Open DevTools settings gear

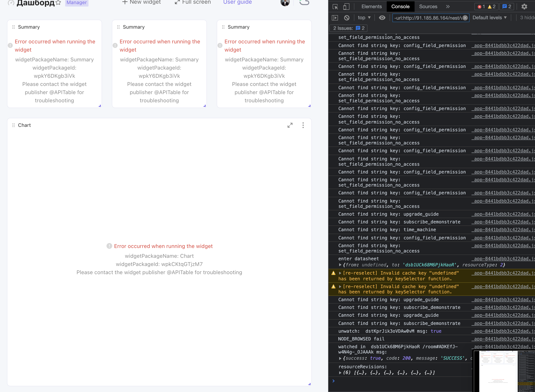(524, 6)
